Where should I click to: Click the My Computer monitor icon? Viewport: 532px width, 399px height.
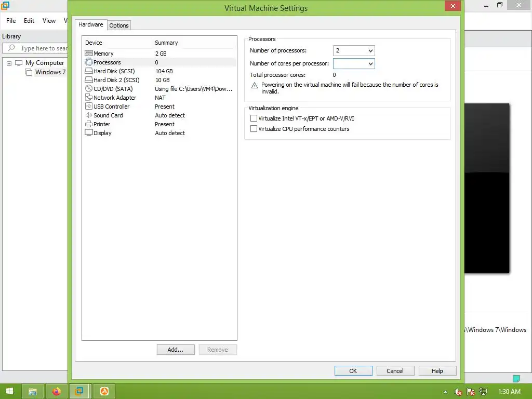point(19,63)
